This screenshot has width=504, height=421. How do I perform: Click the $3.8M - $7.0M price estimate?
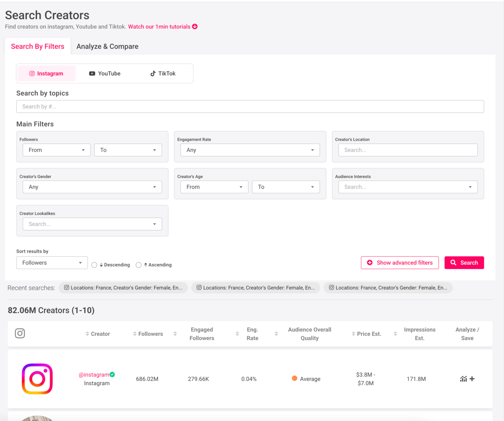[x=366, y=379]
